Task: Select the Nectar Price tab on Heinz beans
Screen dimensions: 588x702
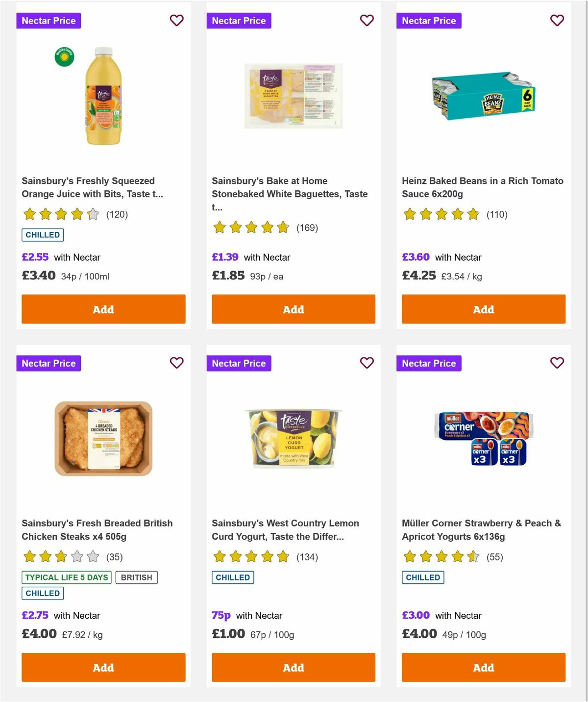Action: pyautogui.click(x=429, y=20)
